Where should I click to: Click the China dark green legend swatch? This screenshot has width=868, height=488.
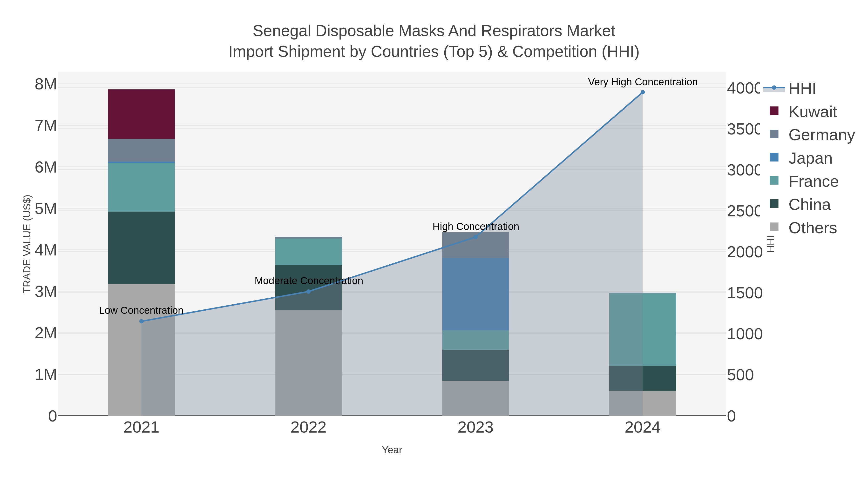click(x=774, y=203)
